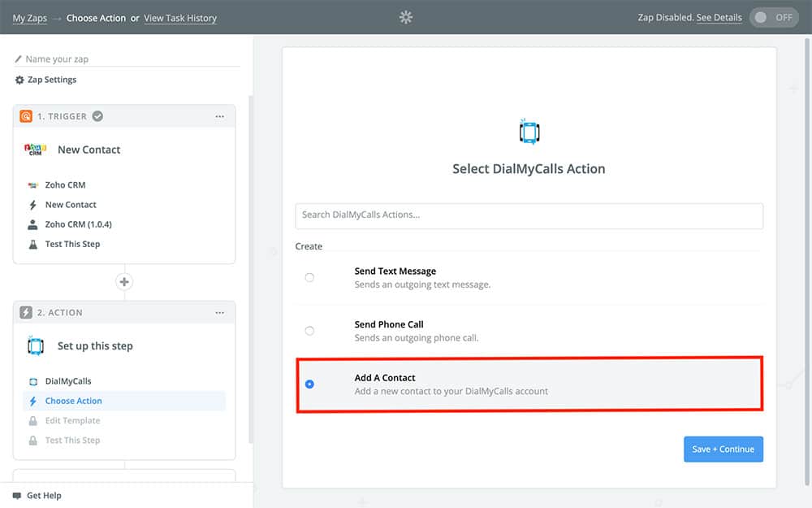Select the Send Text Message radio button
Screen dimensions: 812x508
tap(309, 278)
